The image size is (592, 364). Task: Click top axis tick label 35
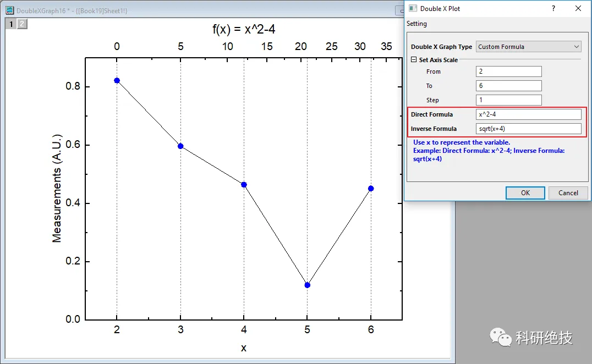[386, 46]
